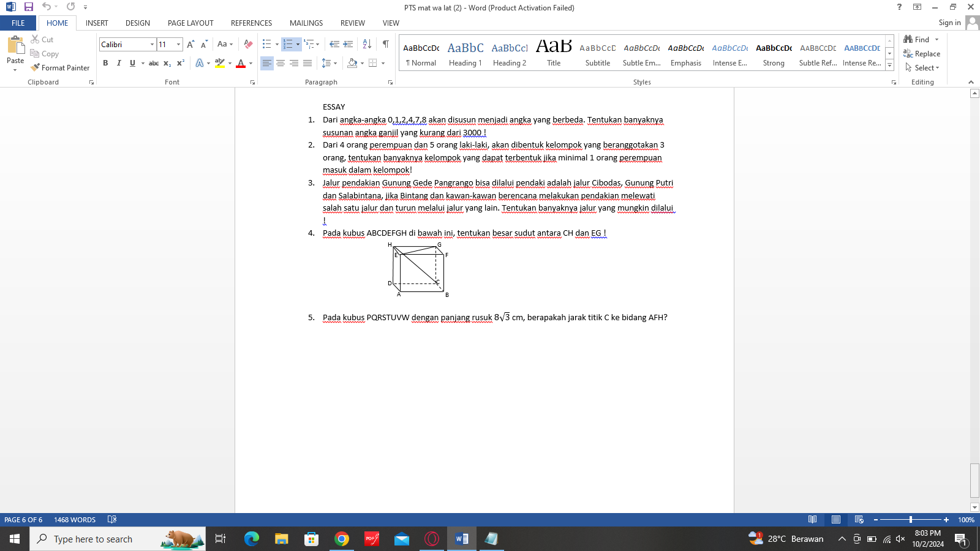Image resolution: width=980 pixels, height=551 pixels.
Task: Switch to the REVIEW tab
Action: (x=353, y=23)
